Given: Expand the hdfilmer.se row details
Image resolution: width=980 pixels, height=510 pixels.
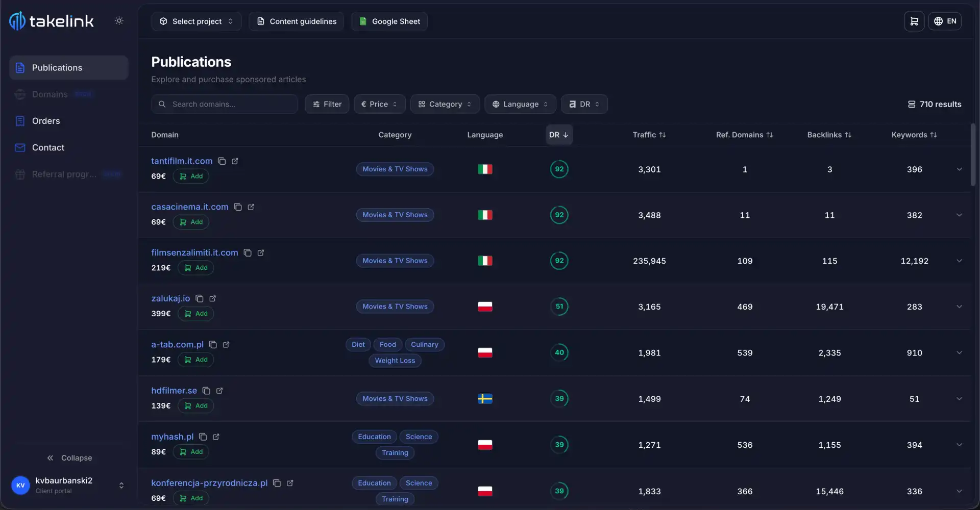Looking at the screenshot, I should [x=959, y=399].
